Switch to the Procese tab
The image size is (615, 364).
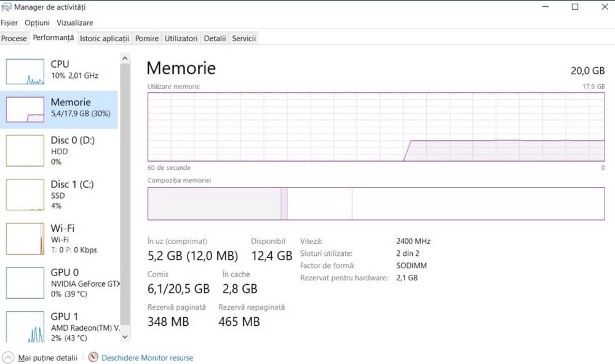[14, 38]
